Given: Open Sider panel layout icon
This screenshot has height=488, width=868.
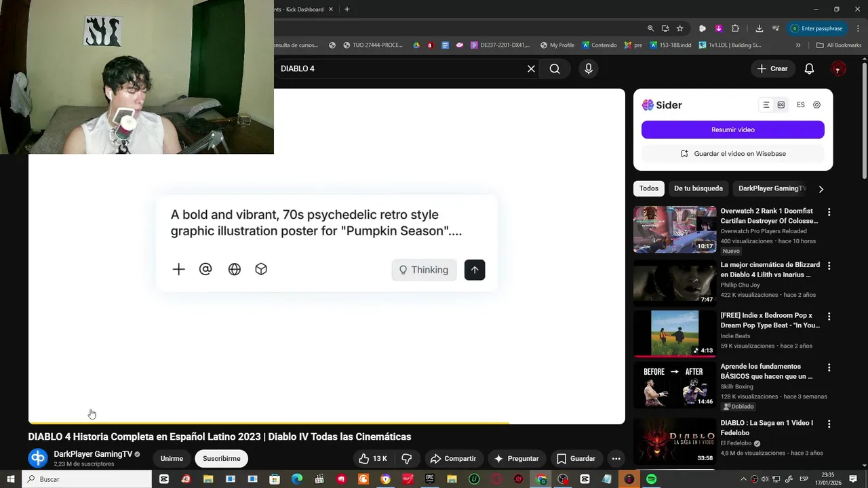Looking at the screenshot, I should point(781,105).
